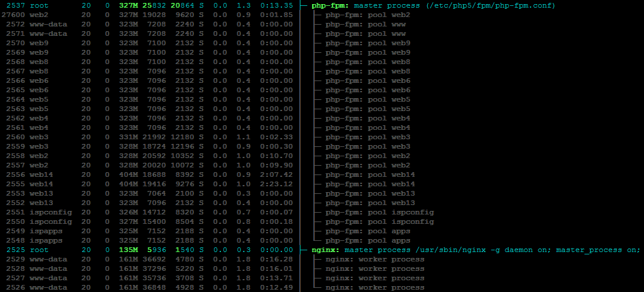This screenshot has height=292, width=644.
Task: Click PID 2550 of user ispconfig
Action: (16, 221)
